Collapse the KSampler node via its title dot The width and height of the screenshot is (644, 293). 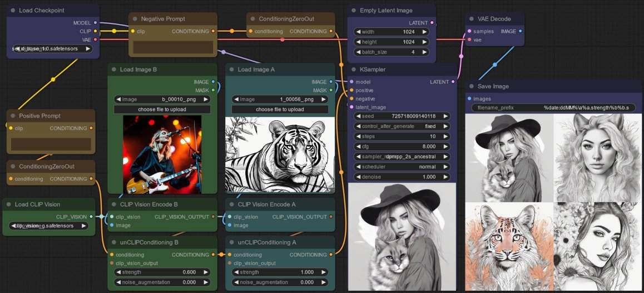click(x=354, y=70)
